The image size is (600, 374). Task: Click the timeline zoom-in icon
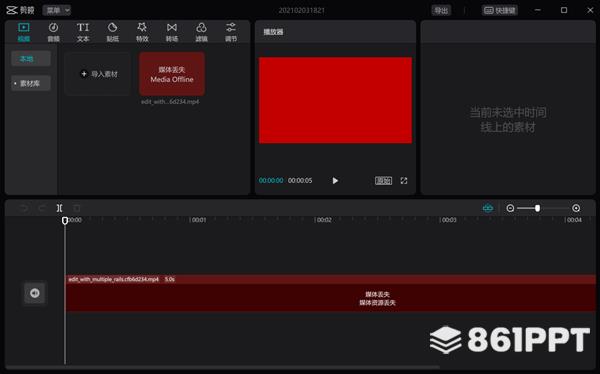pos(576,208)
